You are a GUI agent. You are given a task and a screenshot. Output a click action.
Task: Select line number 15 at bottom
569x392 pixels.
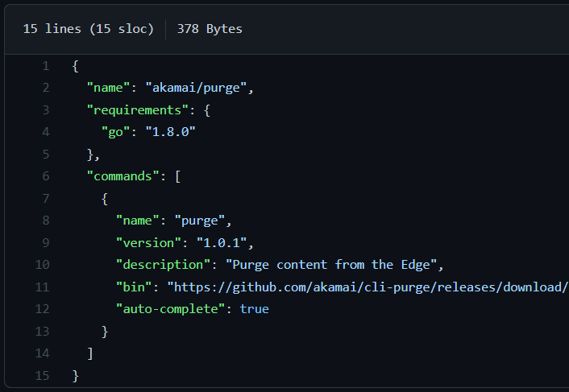(x=43, y=375)
